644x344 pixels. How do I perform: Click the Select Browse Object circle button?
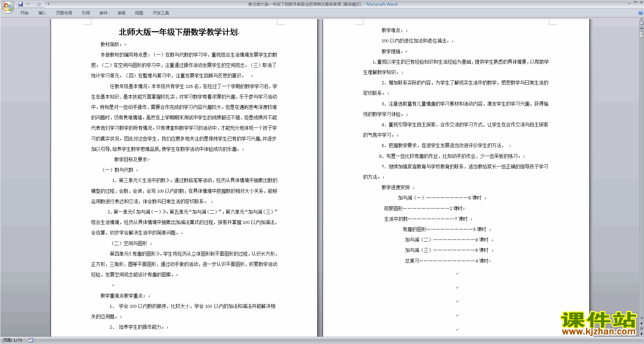(x=641, y=329)
